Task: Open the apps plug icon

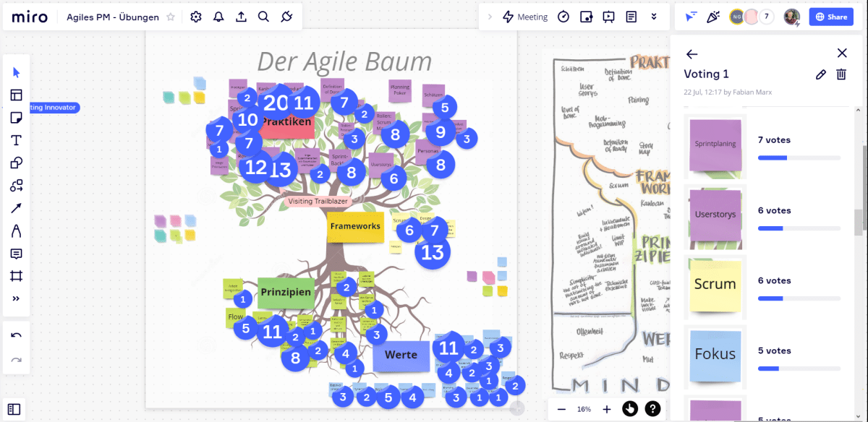Action: click(286, 17)
